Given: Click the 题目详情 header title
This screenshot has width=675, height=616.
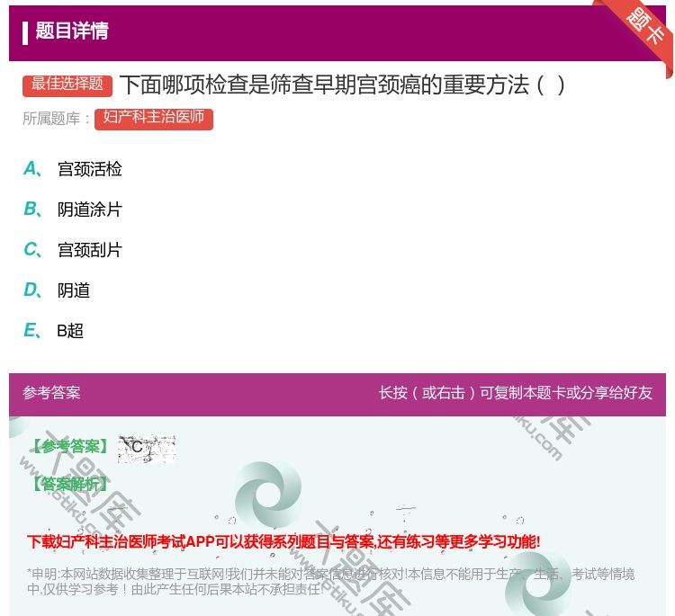Looking at the screenshot, I should pos(72,31).
